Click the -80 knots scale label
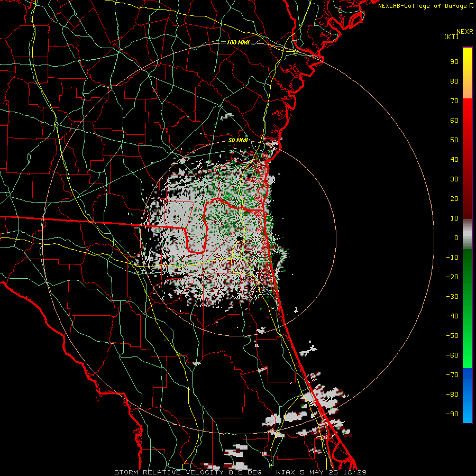Image resolution: width=476 pixels, height=476 pixels. point(452,395)
